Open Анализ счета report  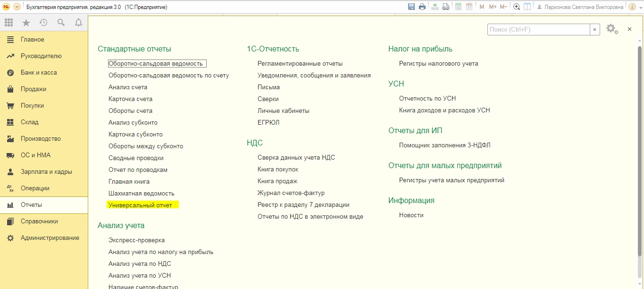[128, 87]
